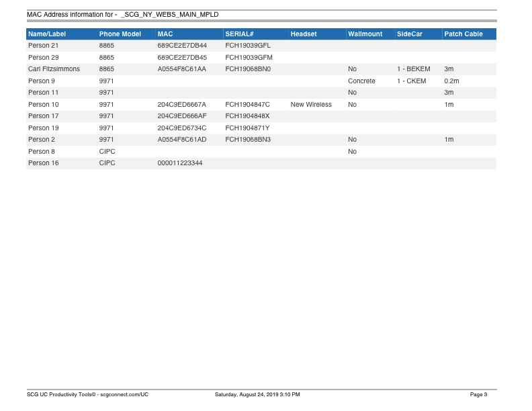The height and width of the screenshot is (411, 532).
Task: Open the scgconnect.com/UC footer link
Action: pyautogui.click(x=124, y=394)
